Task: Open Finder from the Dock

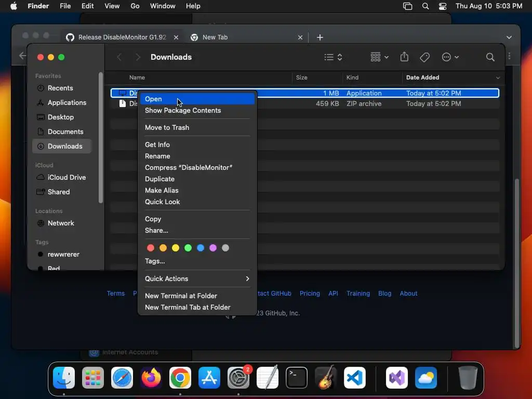Action: pyautogui.click(x=64, y=378)
